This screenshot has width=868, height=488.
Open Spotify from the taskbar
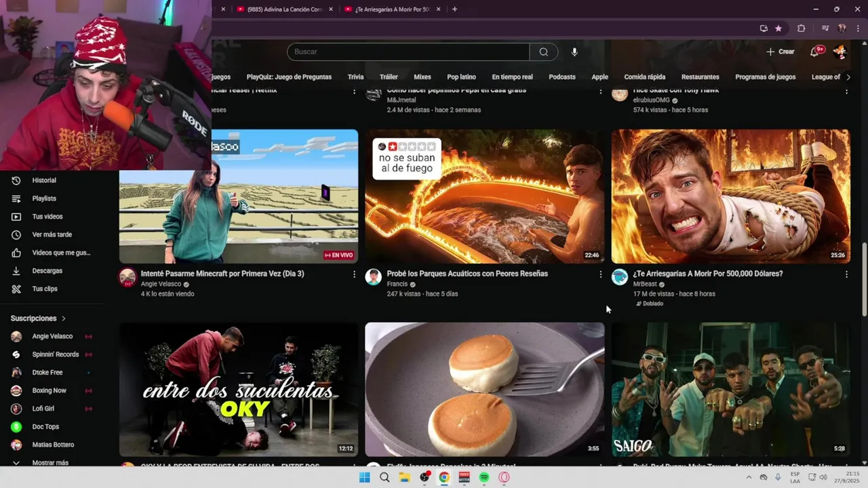(x=484, y=477)
